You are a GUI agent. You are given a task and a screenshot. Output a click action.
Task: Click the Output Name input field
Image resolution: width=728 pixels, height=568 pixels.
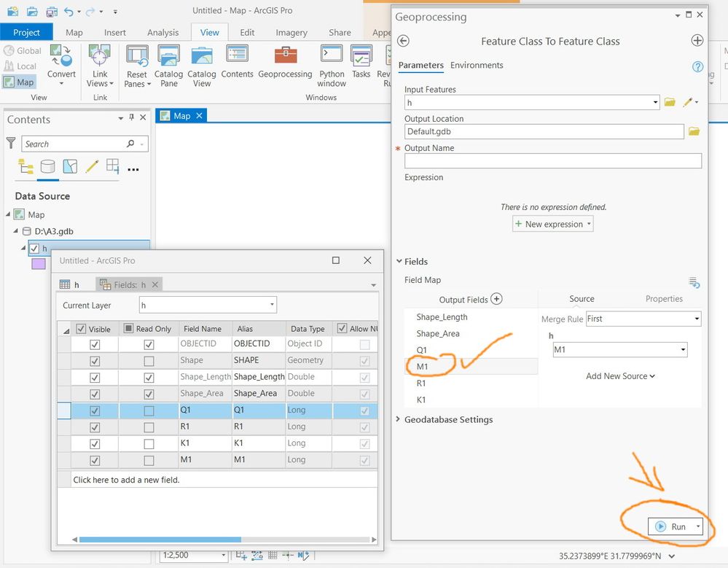click(x=552, y=161)
